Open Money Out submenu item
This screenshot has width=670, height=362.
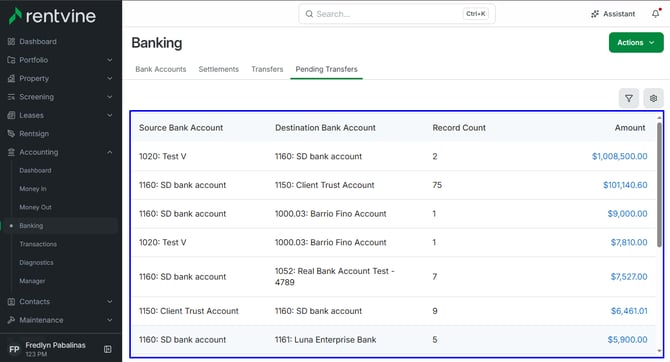point(35,207)
